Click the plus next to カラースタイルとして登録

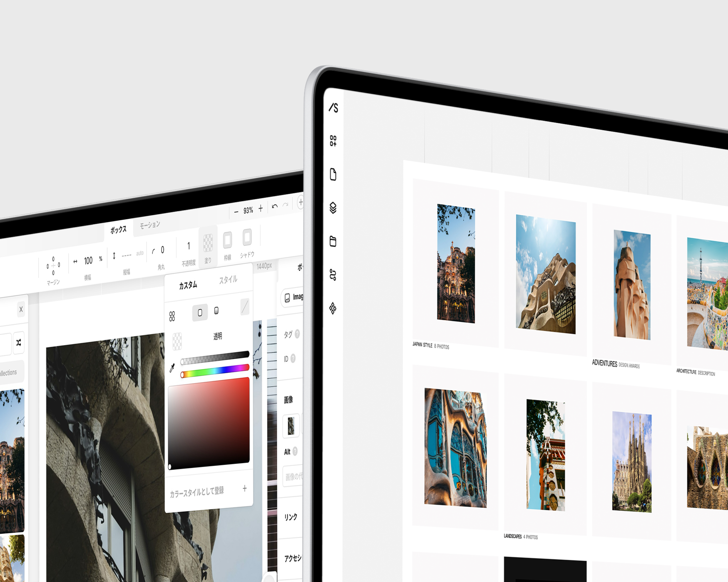pyautogui.click(x=244, y=488)
